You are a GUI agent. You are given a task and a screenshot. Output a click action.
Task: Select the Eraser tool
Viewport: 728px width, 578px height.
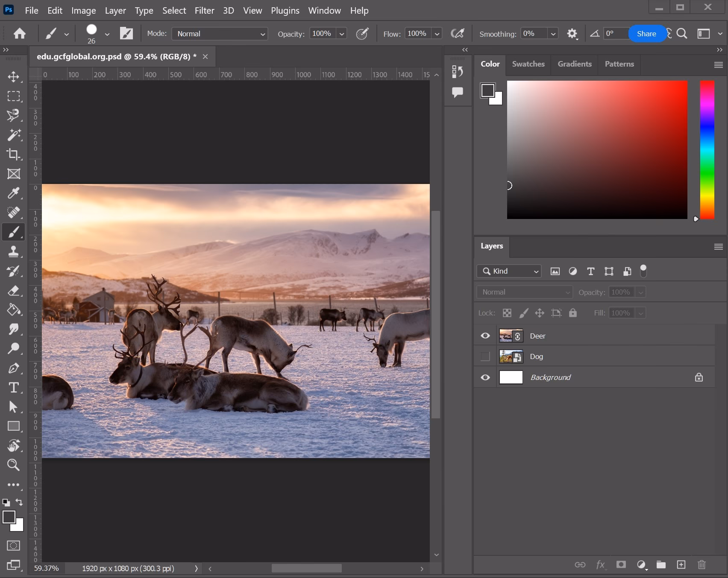click(14, 291)
